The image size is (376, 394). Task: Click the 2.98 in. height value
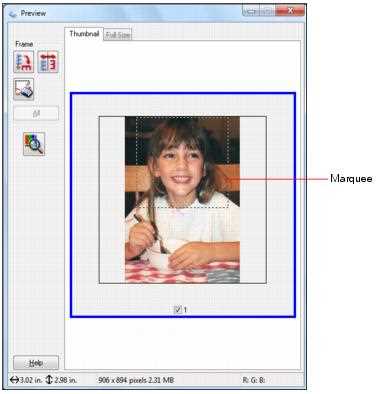tap(65, 380)
